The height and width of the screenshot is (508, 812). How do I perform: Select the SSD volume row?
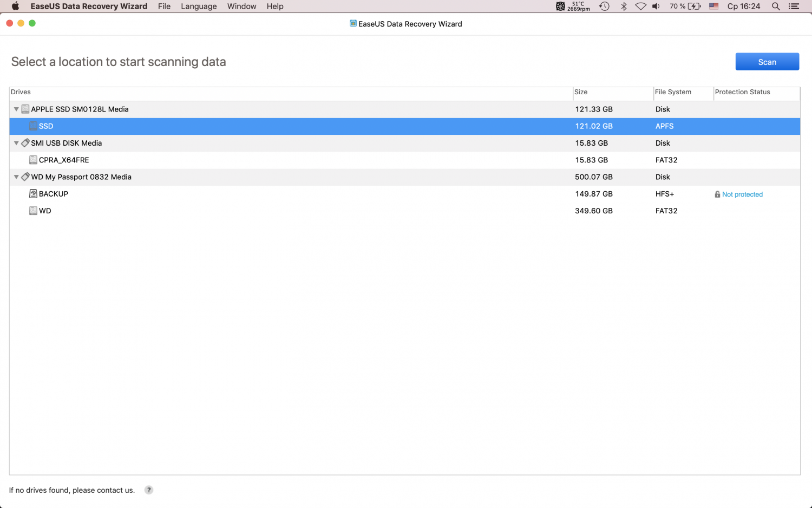[405, 126]
